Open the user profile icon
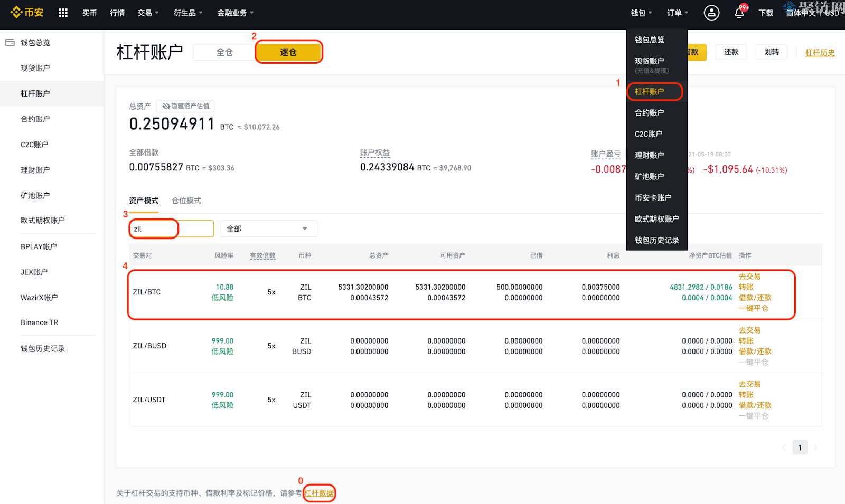The width and height of the screenshot is (845, 504). (x=711, y=13)
